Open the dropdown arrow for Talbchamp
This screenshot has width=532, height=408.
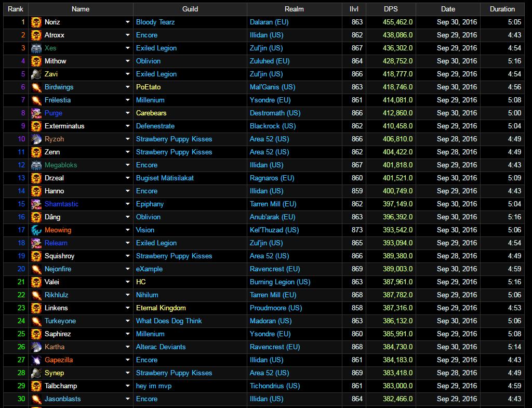[x=128, y=386]
